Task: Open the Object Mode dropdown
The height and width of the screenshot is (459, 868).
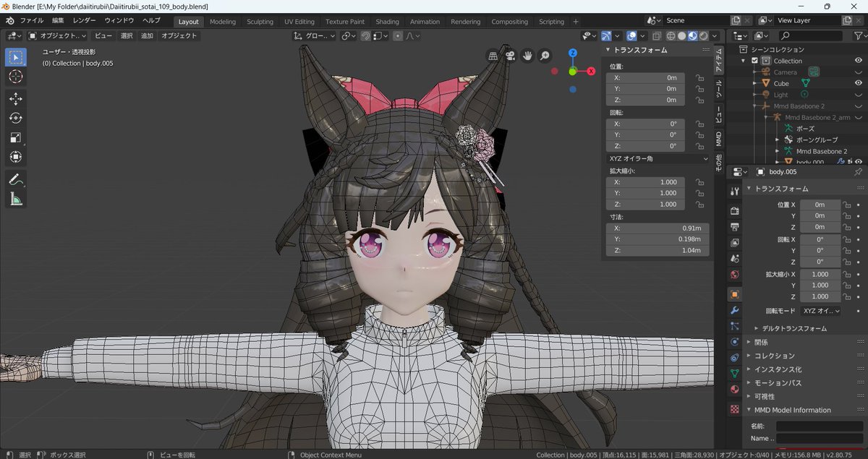Action: [x=57, y=35]
